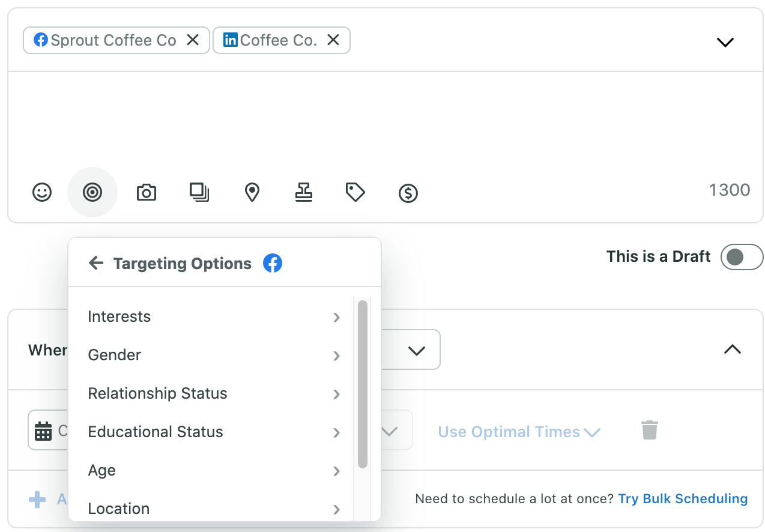Viewport: 765px width, 532px height.
Task: Click the approval stamp icon
Action: (304, 193)
